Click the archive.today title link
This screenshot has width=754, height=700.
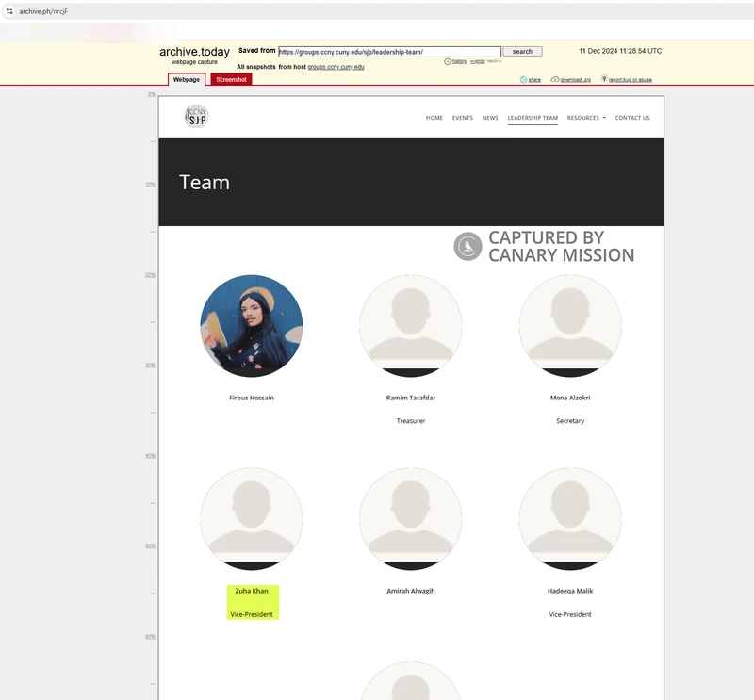tap(194, 52)
